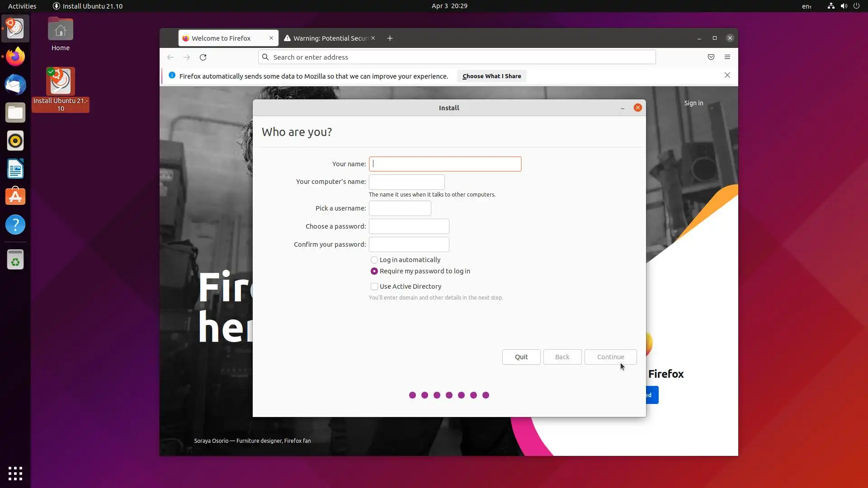This screenshot has width=868, height=488.
Task: Open the system status menu
Action: (844, 6)
